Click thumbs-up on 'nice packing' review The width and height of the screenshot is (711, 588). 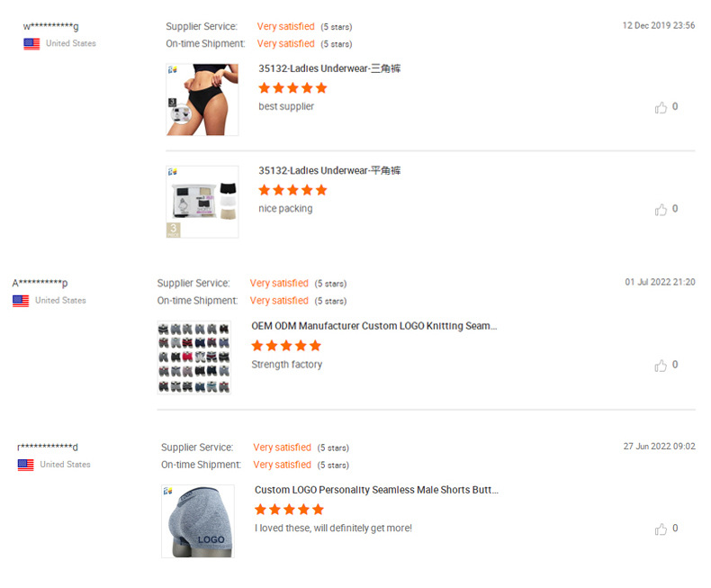click(661, 209)
